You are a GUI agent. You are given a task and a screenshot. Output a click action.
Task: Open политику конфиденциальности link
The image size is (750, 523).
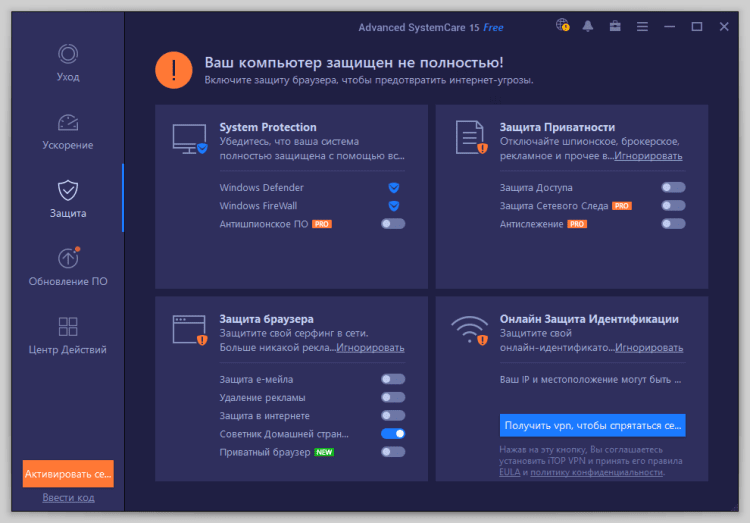tap(596, 472)
